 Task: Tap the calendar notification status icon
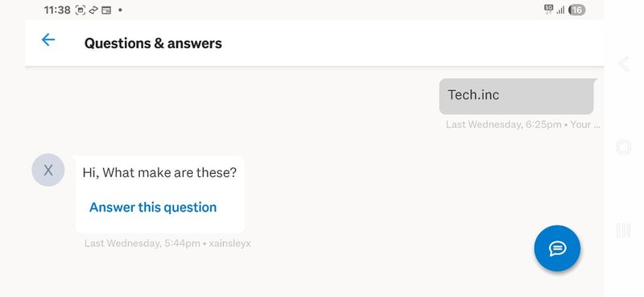pyautogui.click(x=106, y=10)
